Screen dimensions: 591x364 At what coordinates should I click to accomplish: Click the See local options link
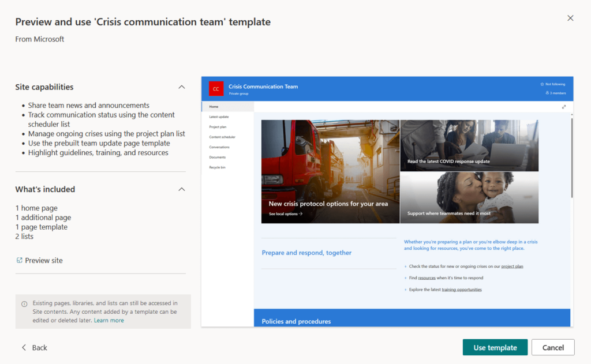click(286, 213)
